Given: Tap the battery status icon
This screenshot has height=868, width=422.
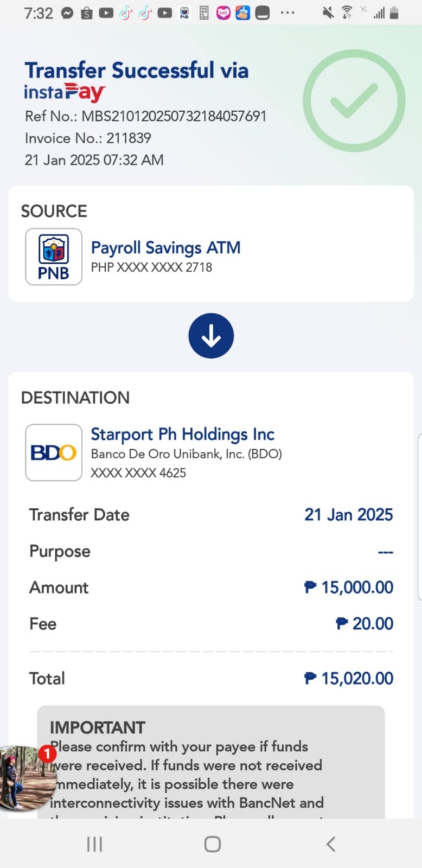Looking at the screenshot, I should tap(394, 13).
